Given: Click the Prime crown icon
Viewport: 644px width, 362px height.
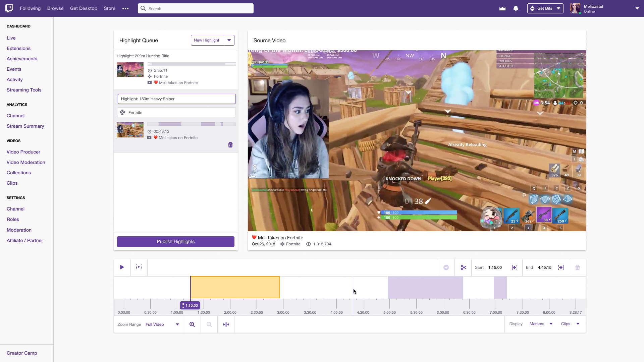Looking at the screenshot, I should pyautogui.click(x=502, y=8).
